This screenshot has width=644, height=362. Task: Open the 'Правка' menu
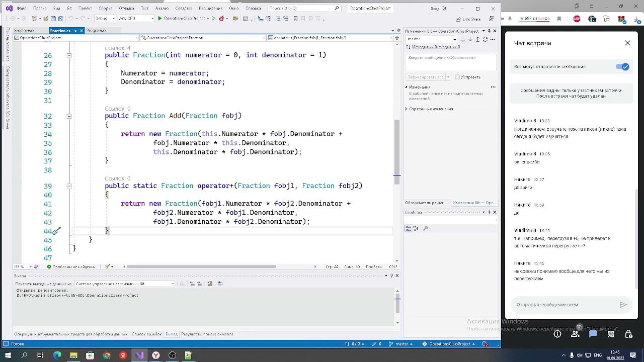[x=40, y=9]
